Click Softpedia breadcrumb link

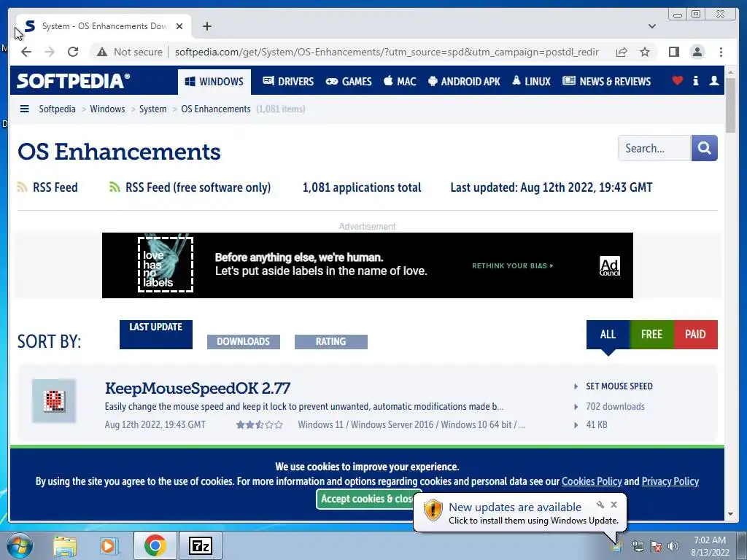57,109
